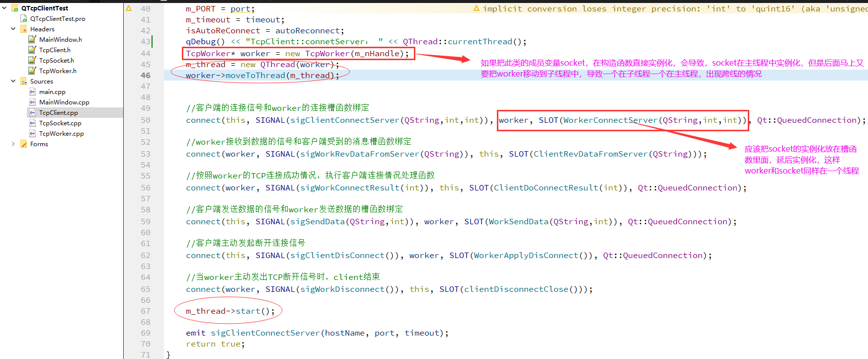
Task: Collapse the QTcpClientTest project node
Action: [4, 8]
